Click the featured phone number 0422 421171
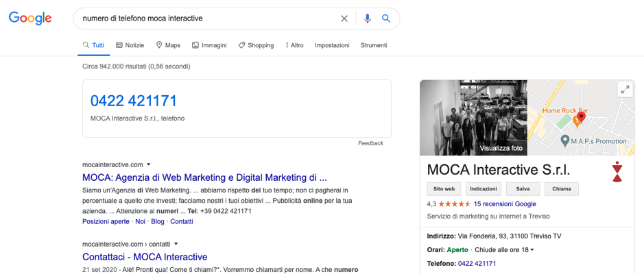Screen dimensions: 644x274 pos(134,101)
